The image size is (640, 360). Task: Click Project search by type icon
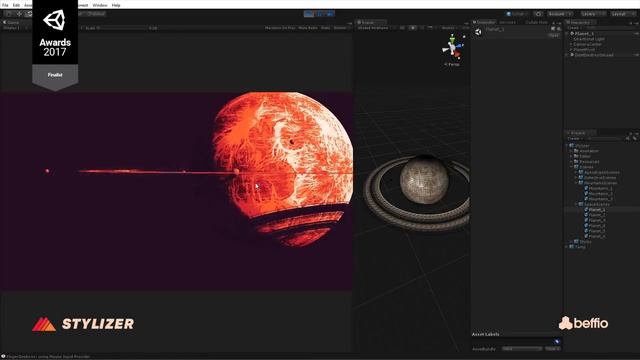[x=628, y=139]
